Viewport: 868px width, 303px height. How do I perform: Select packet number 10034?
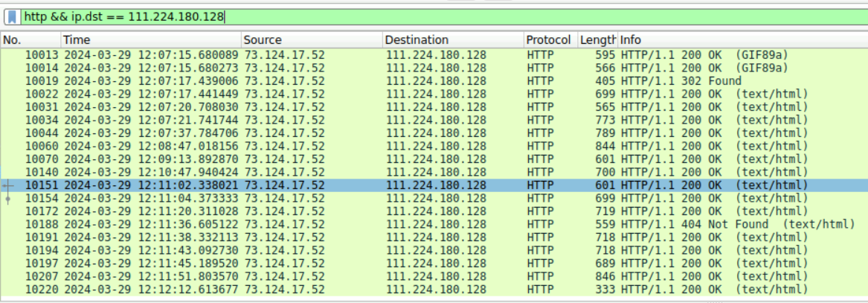click(434, 120)
